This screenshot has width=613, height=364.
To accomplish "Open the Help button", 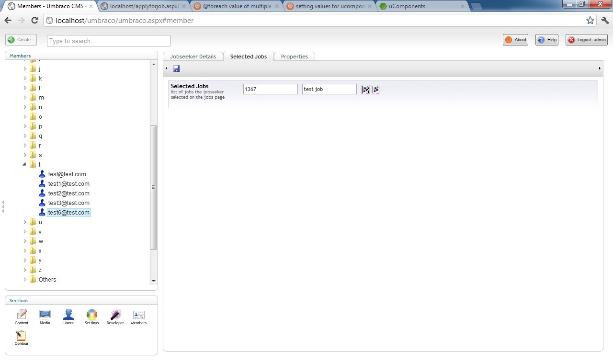I will 547,40.
